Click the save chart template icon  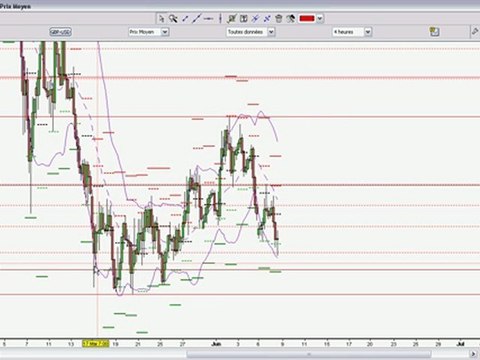tap(434, 32)
